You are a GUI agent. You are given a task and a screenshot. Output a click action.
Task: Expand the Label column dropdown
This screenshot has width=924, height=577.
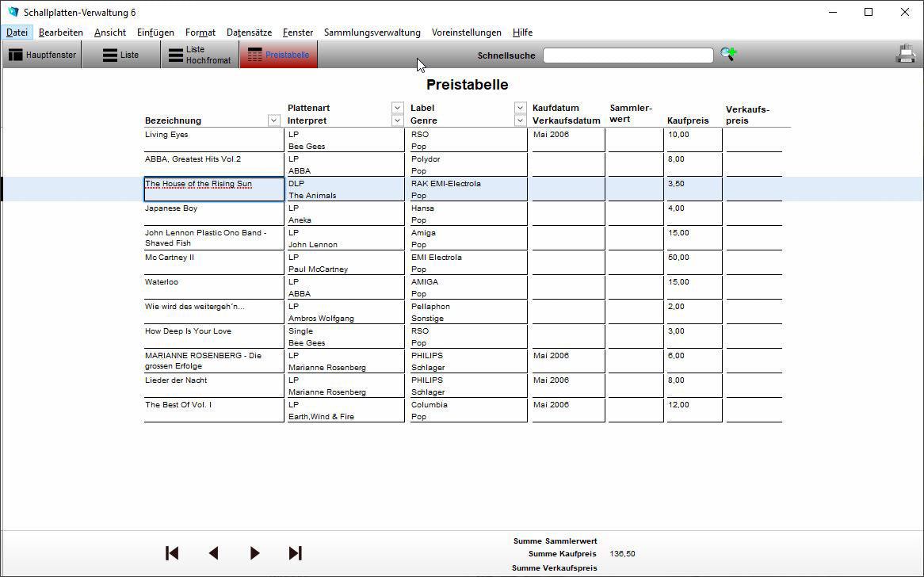[x=521, y=108]
